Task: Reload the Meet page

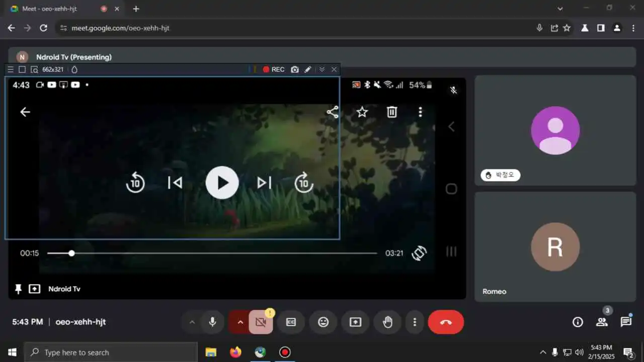Action: (44, 28)
